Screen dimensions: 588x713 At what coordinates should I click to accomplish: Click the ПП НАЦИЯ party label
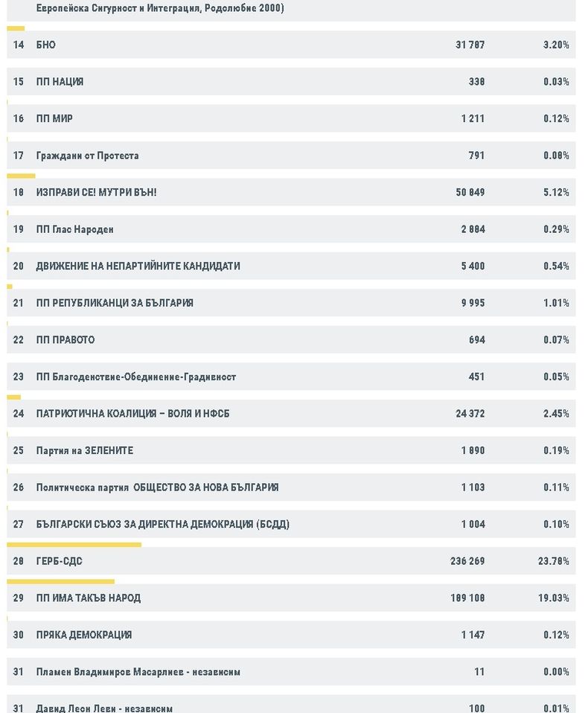coord(60,82)
